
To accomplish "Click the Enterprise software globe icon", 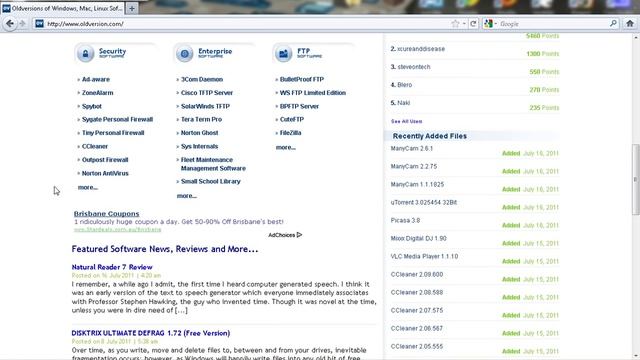I will [x=184, y=53].
